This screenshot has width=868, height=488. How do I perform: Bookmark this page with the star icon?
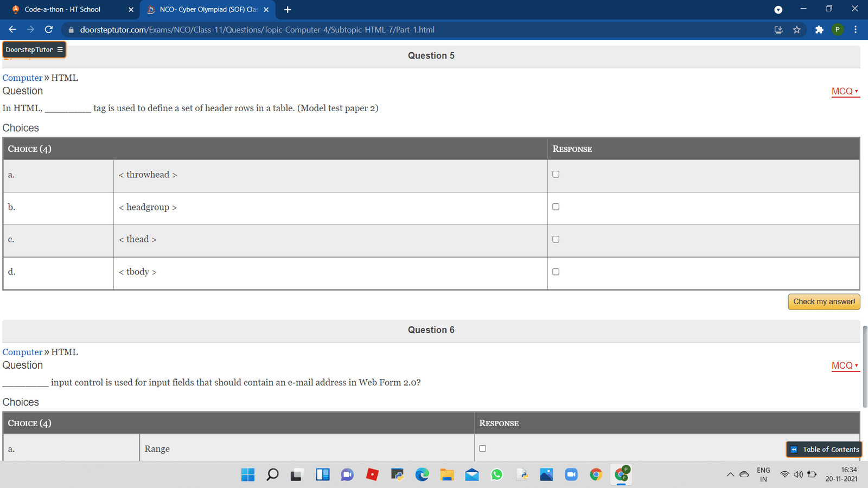796,30
